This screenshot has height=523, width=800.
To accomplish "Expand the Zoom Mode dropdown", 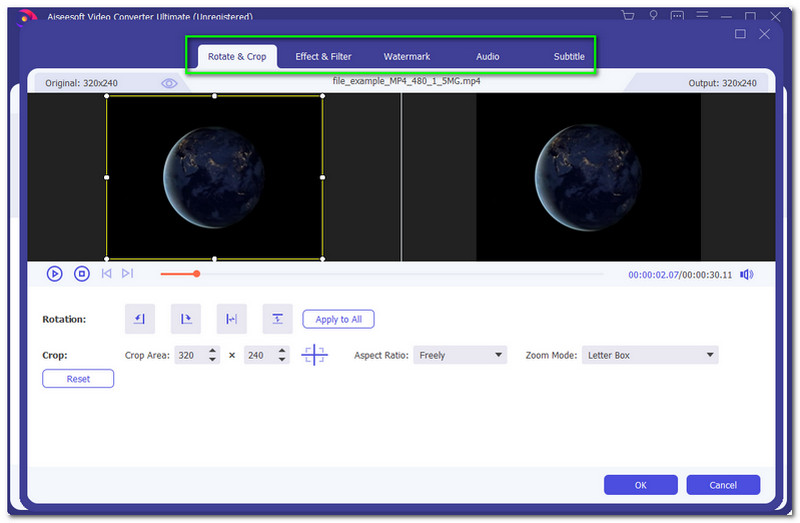I will click(650, 355).
